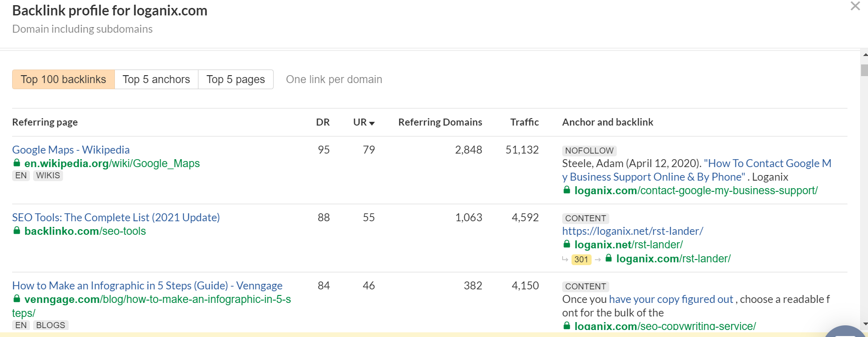The image size is (868, 337).
Task: Click padlock icon beside loganix.net/rst-lander
Action: click(x=567, y=244)
